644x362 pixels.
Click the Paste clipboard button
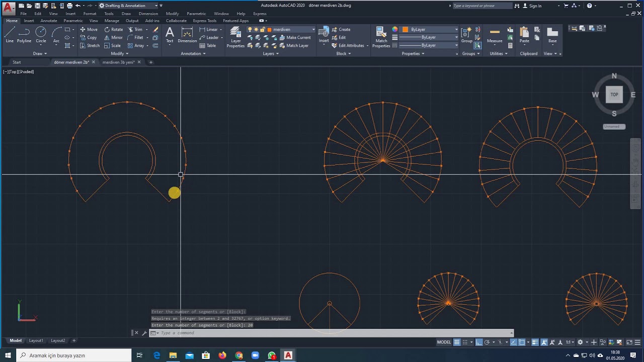524,35
